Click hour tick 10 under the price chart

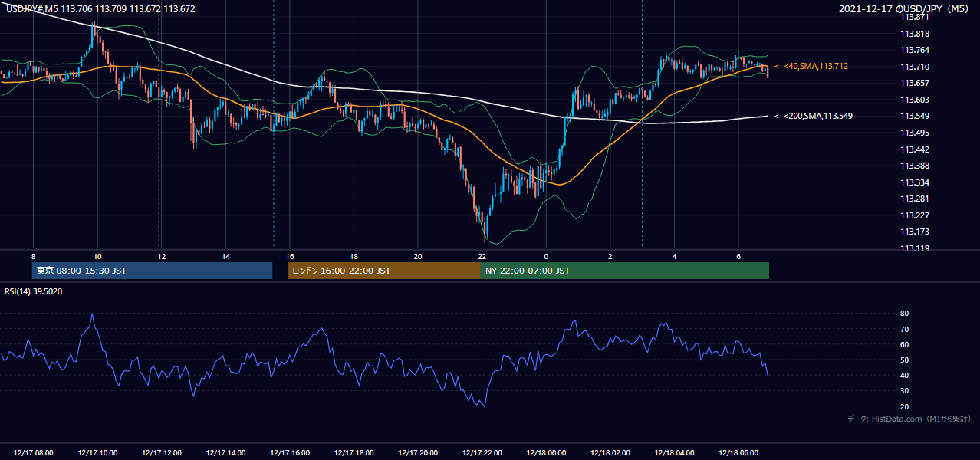click(x=97, y=256)
